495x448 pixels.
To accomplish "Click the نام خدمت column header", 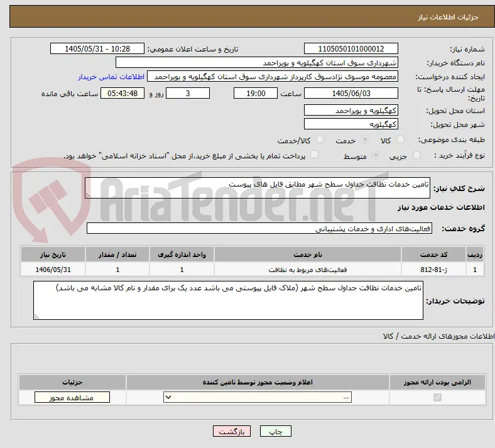I will click(307, 254).
